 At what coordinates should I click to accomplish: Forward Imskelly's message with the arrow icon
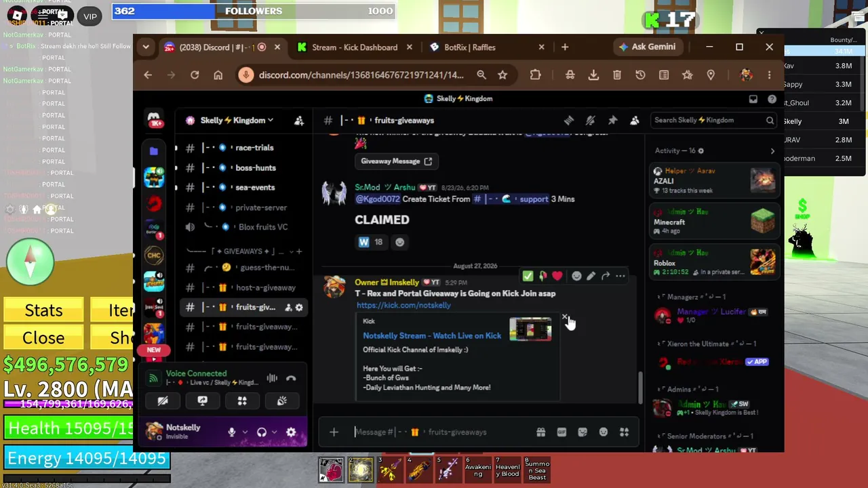pyautogui.click(x=606, y=276)
